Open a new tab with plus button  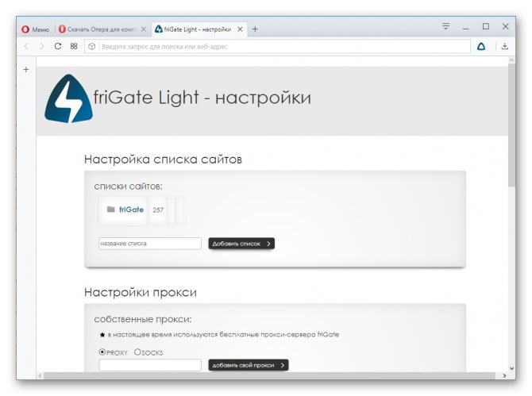[255, 29]
